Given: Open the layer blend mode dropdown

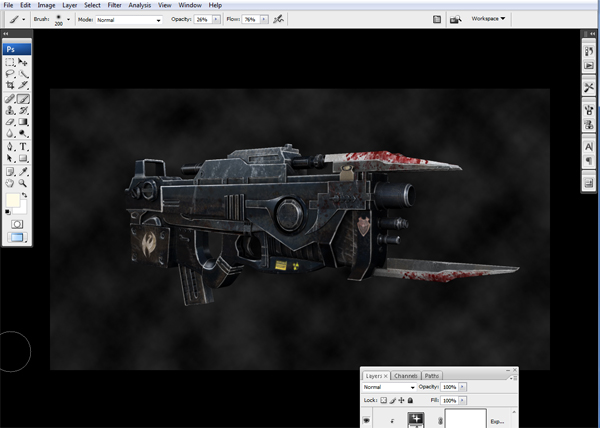Looking at the screenshot, I should 389,387.
